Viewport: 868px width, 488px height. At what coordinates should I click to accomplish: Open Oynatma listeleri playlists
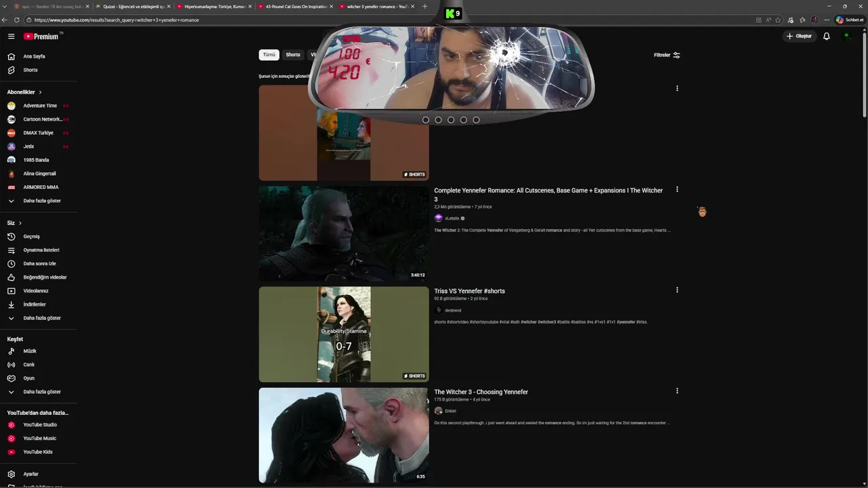pos(41,250)
